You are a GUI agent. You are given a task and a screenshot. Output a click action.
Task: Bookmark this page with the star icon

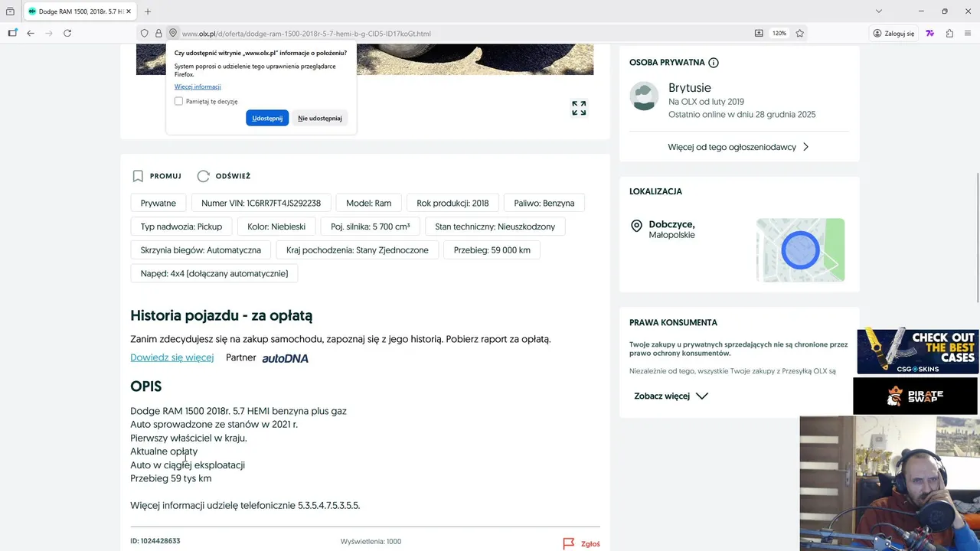coord(799,33)
